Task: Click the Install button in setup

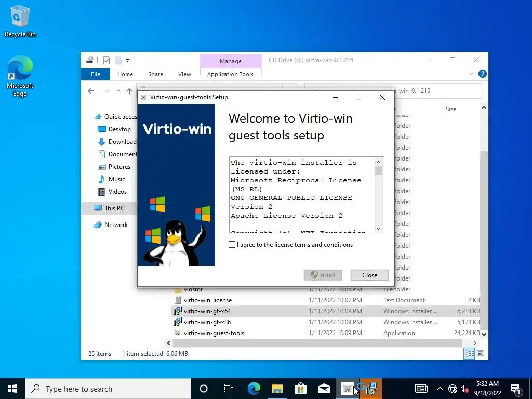Action: (323, 275)
